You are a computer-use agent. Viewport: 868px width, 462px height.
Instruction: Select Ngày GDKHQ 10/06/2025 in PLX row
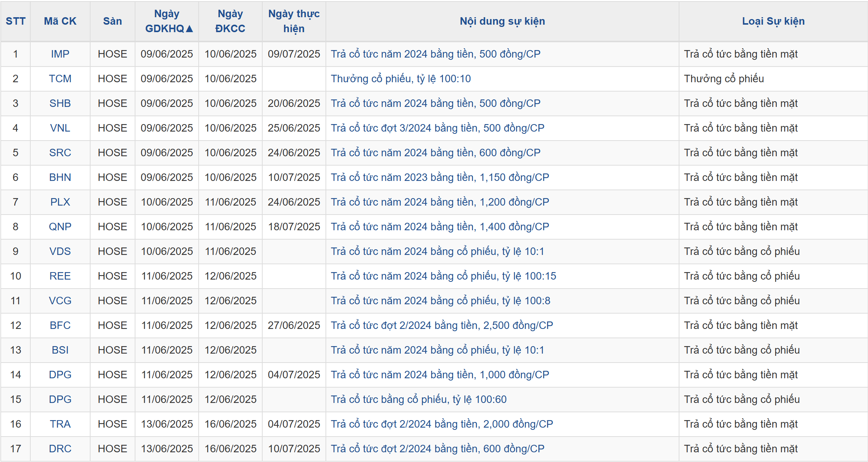coord(166,202)
